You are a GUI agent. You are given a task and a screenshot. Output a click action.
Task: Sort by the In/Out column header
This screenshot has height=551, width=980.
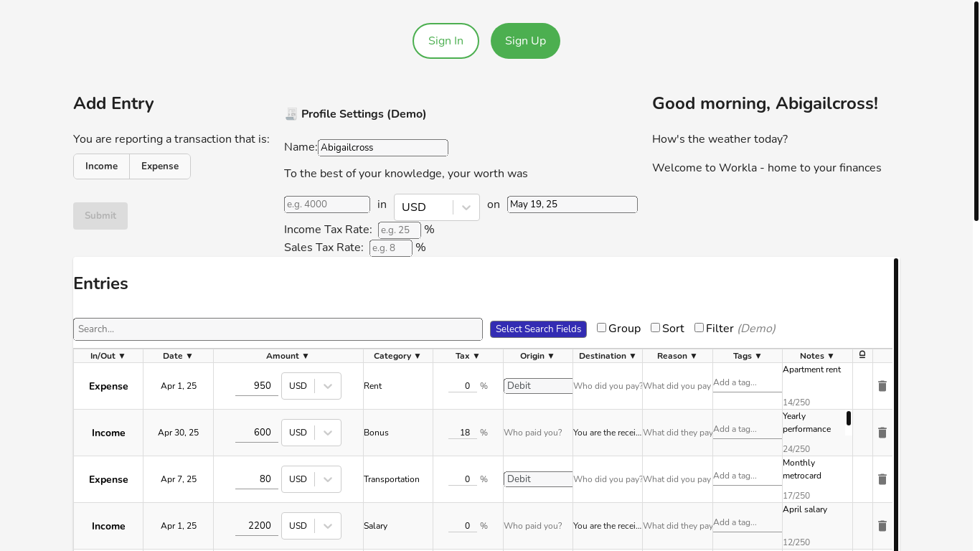point(108,356)
